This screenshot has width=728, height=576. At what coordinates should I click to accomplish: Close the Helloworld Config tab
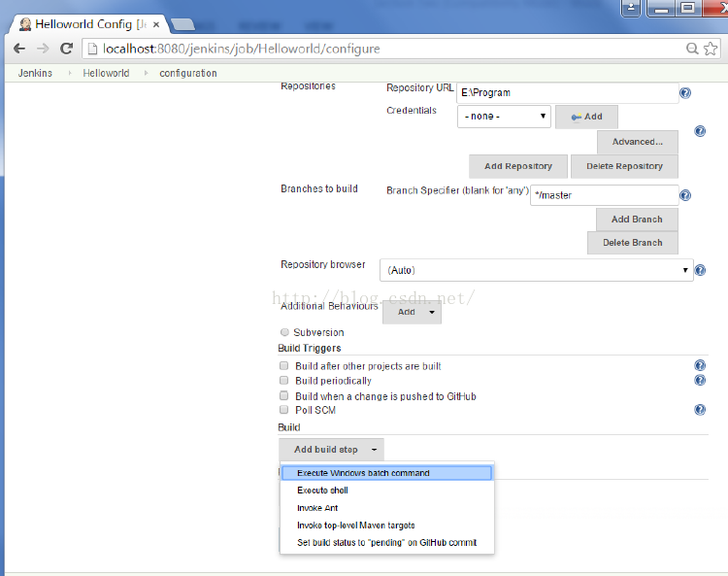156,24
